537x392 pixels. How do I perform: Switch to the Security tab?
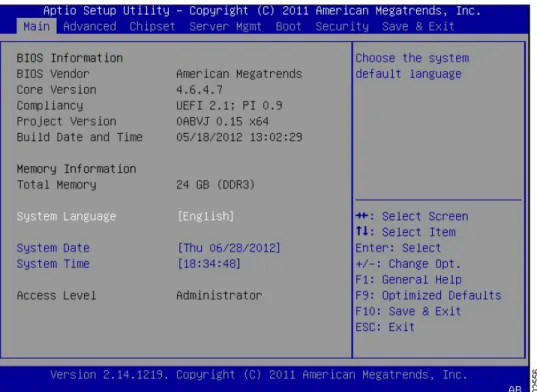click(342, 26)
